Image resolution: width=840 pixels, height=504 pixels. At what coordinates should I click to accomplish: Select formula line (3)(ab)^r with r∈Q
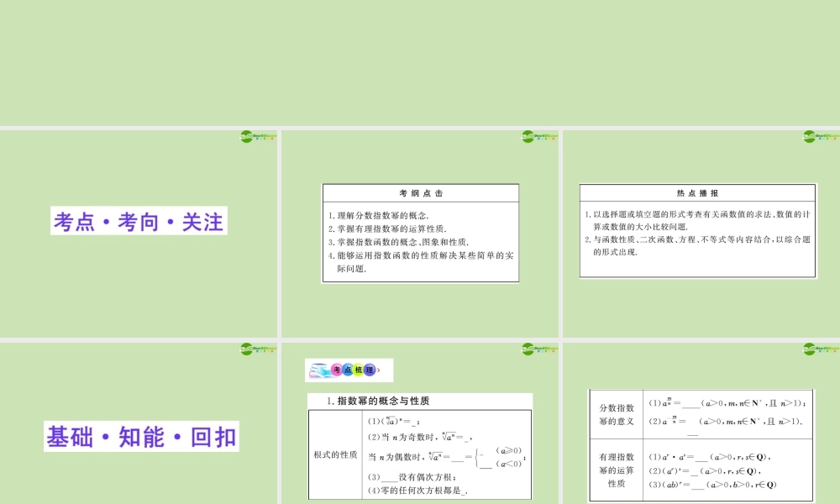(x=712, y=485)
